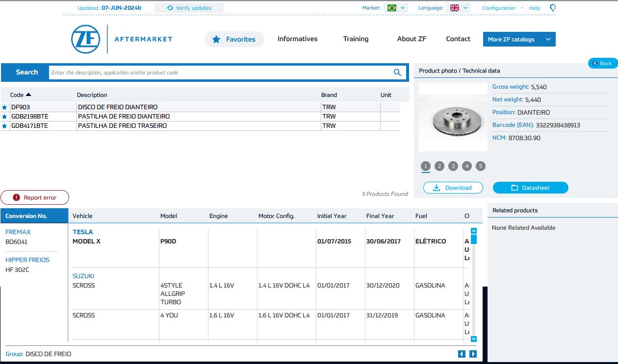This screenshot has height=364, width=618.
Task: Click the Final Year column header
Action: pyautogui.click(x=380, y=216)
